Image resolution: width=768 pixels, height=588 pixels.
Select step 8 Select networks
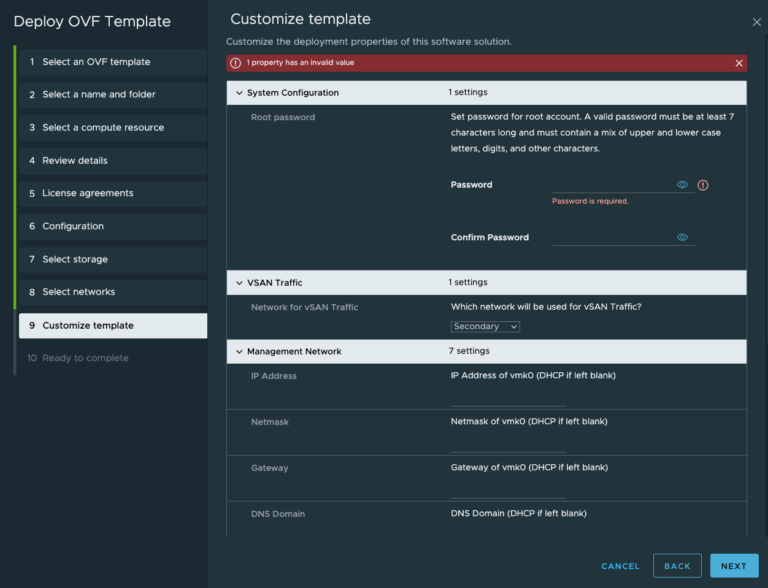tap(111, 292)
